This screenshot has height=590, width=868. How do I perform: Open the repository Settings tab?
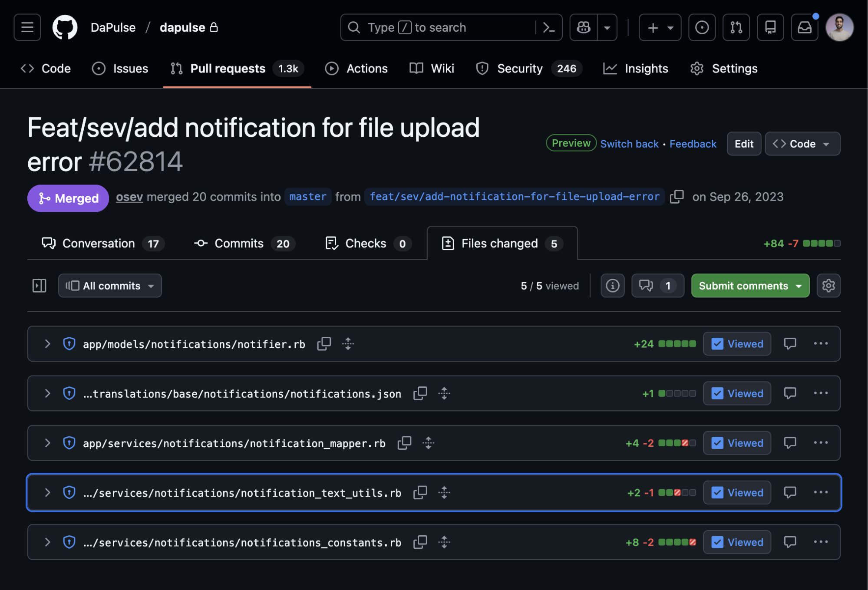(x=724, y=69)
